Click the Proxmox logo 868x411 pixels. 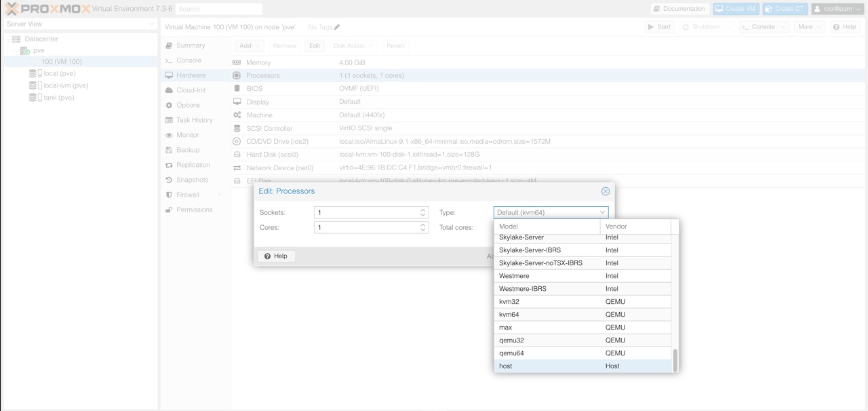tap(47, 9)
